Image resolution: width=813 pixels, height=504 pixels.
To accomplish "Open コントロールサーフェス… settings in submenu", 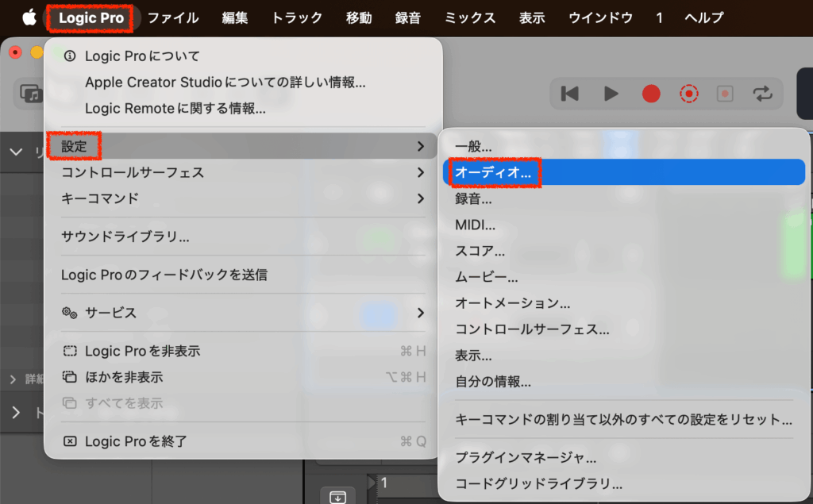I will (624, 329).
